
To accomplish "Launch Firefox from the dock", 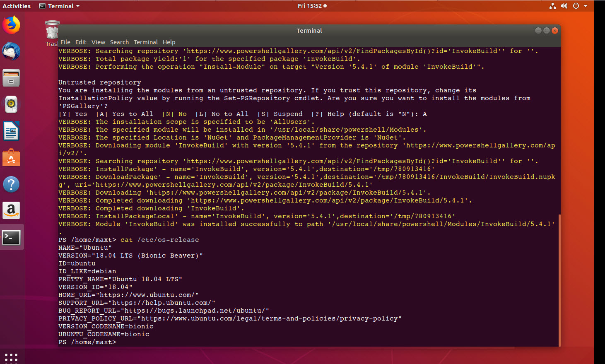I will point(11,25).
